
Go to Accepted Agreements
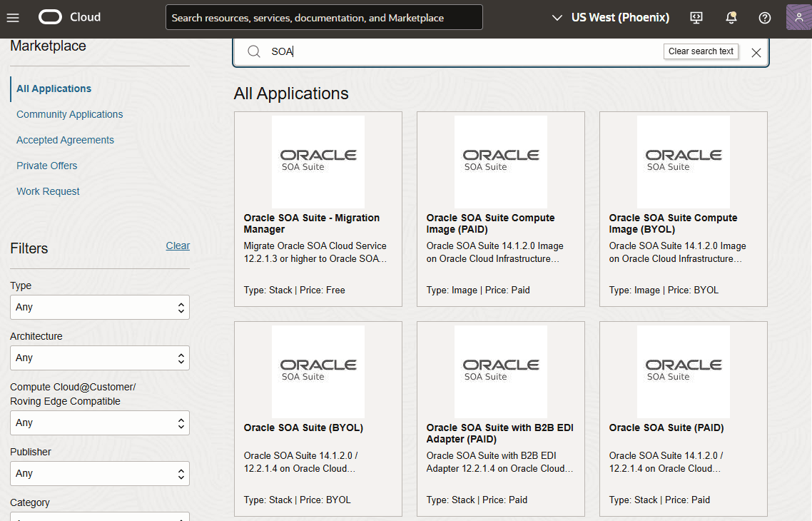(x=65, y=140)
